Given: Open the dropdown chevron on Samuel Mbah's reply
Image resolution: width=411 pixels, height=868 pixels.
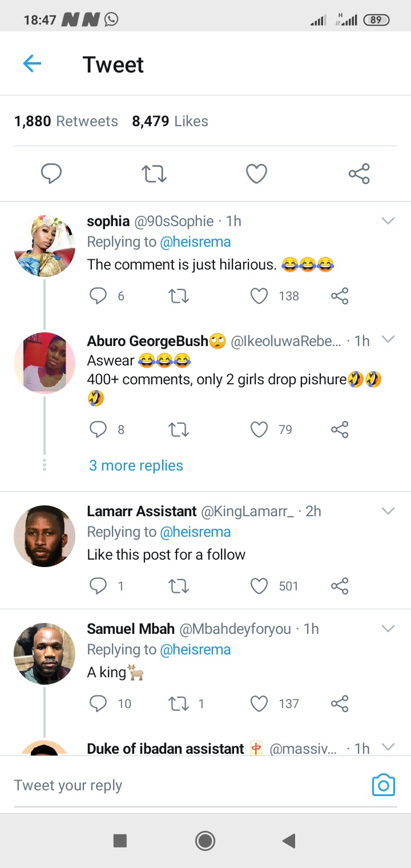Looking at the screenshot, I should coord(388,629).
